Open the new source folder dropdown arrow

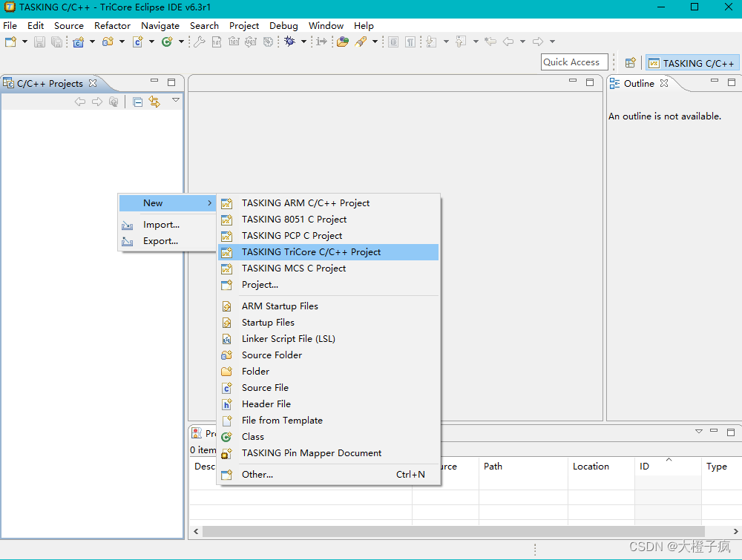tap(122, 42)
